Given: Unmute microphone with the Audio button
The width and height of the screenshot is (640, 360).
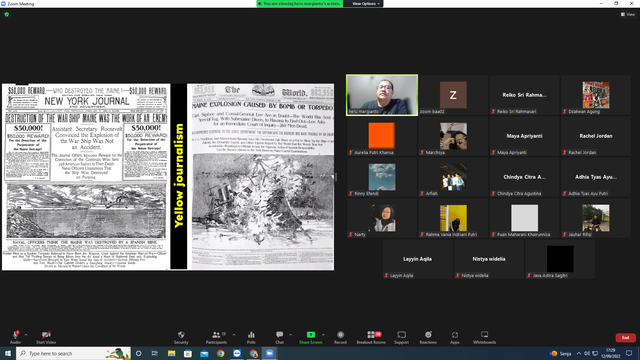Looking at the screenshot, I should point(15,337).
